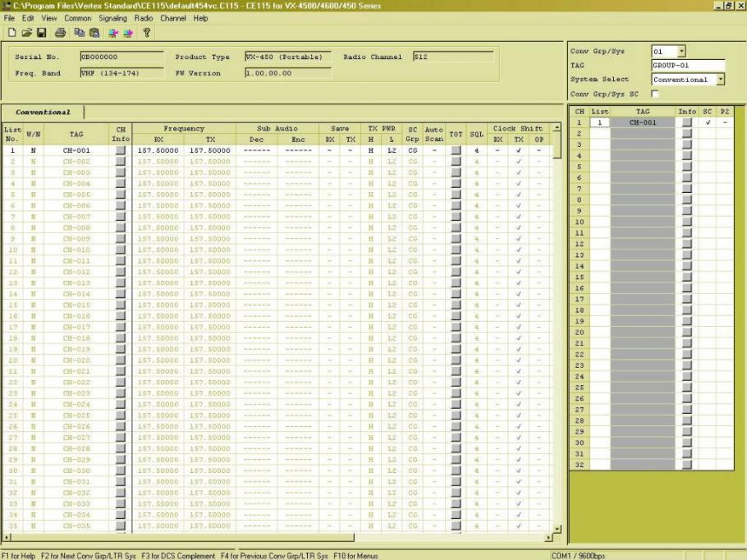747x560 pixels.
Task: Enable the Conv Grp/Sys SC checkbox
Action: coord(653,93)
